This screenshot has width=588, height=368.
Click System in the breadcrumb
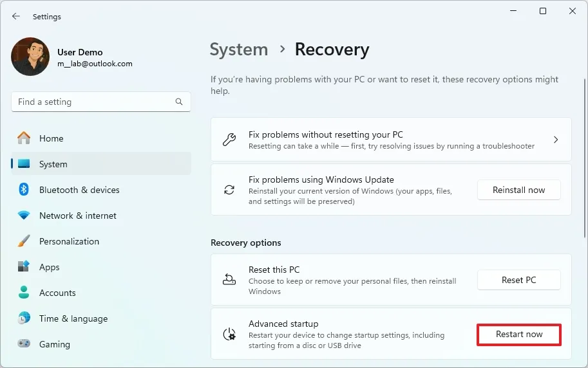click(239, 50)
